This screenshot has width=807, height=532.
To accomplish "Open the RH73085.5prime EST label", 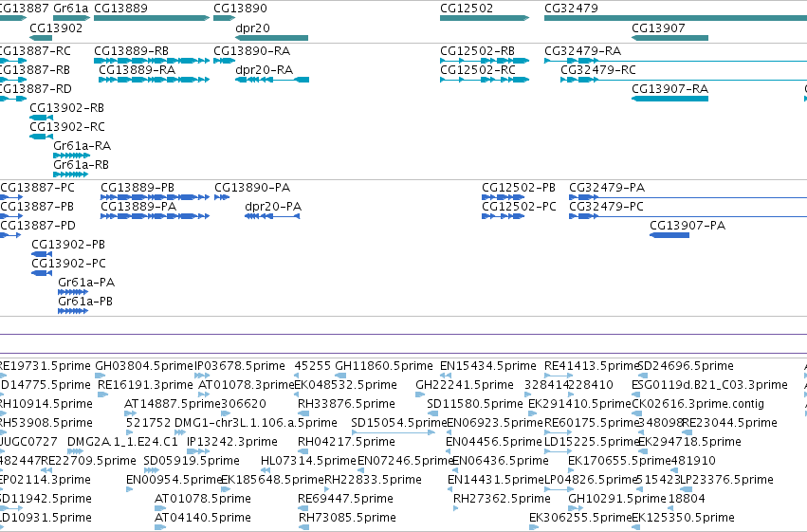I will coord(347,519).
